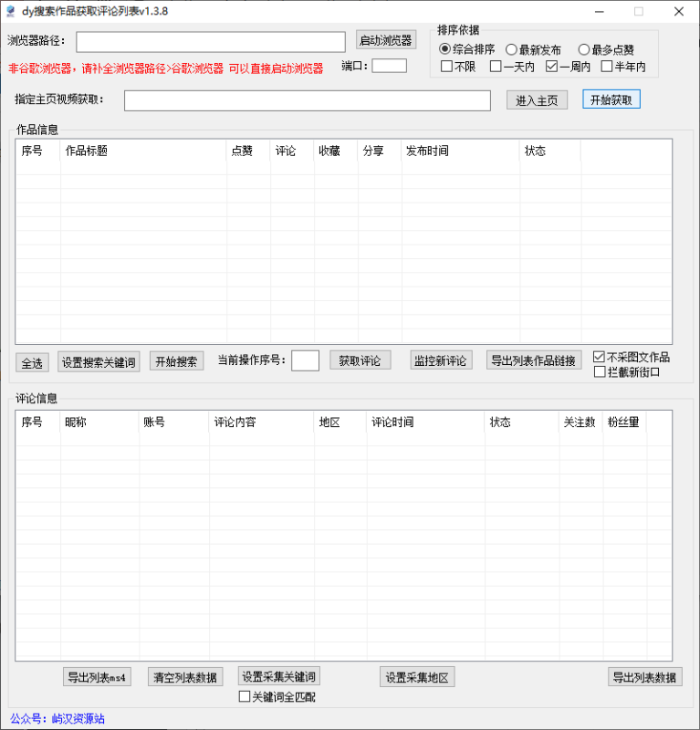Open 设置采集关键词 button
Screen dimensions: 700x730
[279, 676]
